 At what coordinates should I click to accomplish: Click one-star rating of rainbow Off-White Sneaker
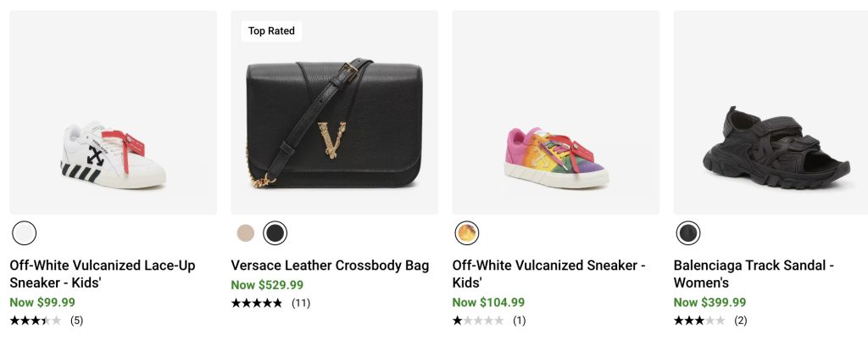click(477, 321)
